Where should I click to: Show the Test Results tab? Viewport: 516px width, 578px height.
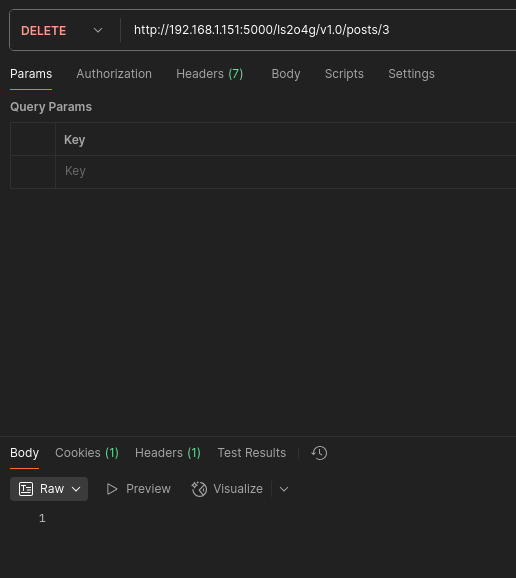click(x=252, y=453)
